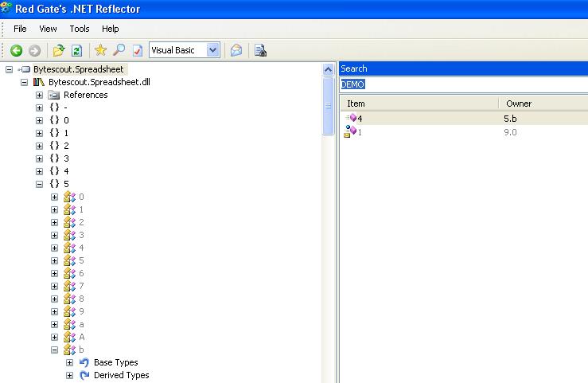The height and width of the screenshot is (383, 588).
Task: Expand namespace 1 node
Action: tap(39, 133)
